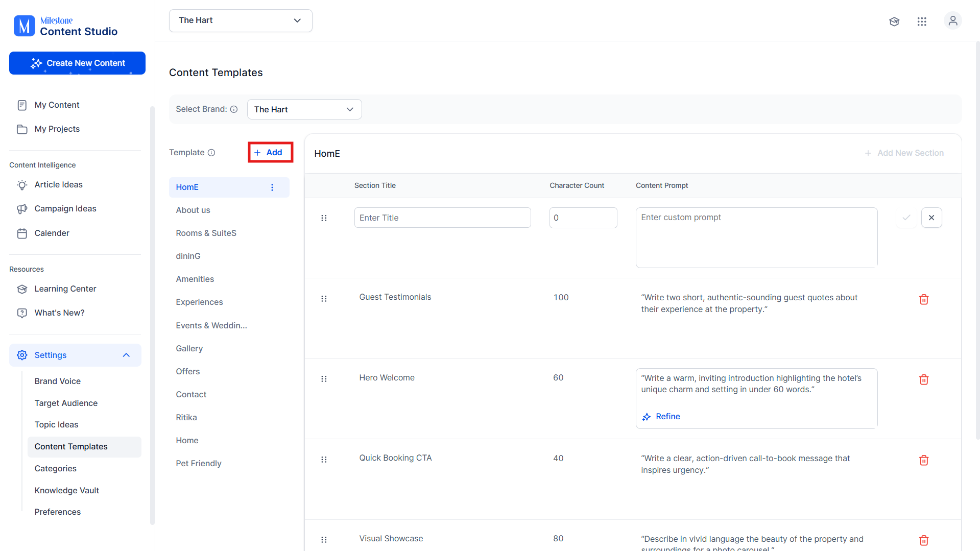Click the Enter custom prompt text area
This screenshot has width=980, height=551.
756,237
